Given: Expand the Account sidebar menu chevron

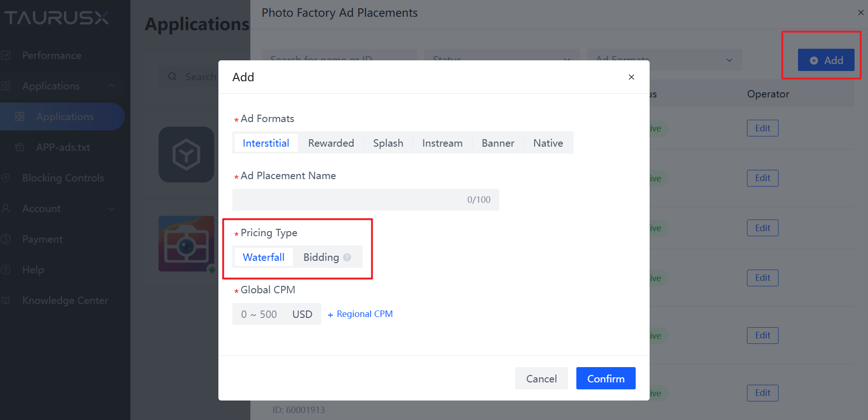Looking at the screenshot, I should [111, 208].
